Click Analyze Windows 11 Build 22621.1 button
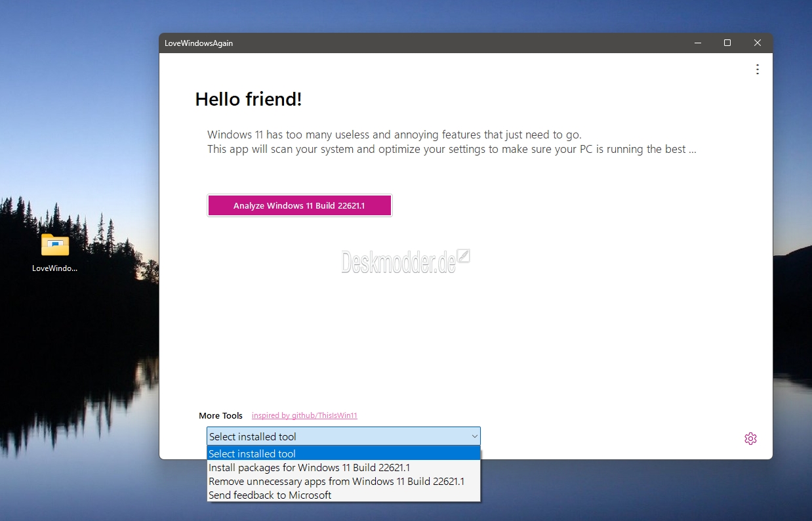 (x=299, y=205)
